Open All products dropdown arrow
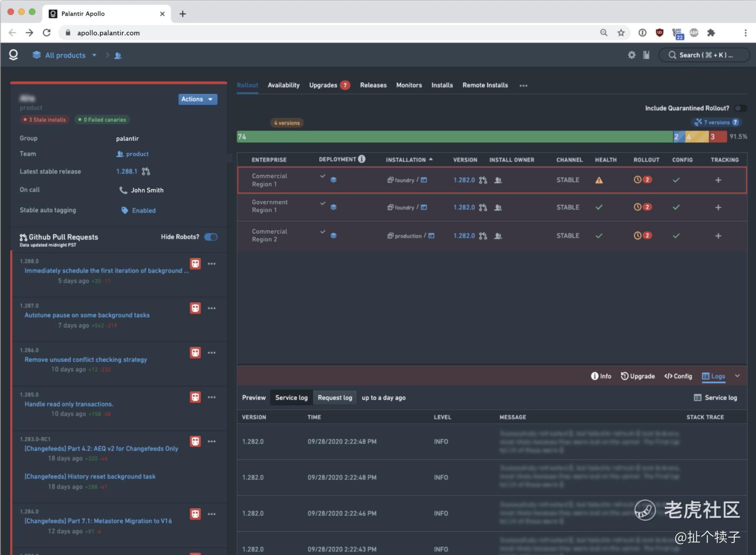756x555 pixels. coord(94,55)
